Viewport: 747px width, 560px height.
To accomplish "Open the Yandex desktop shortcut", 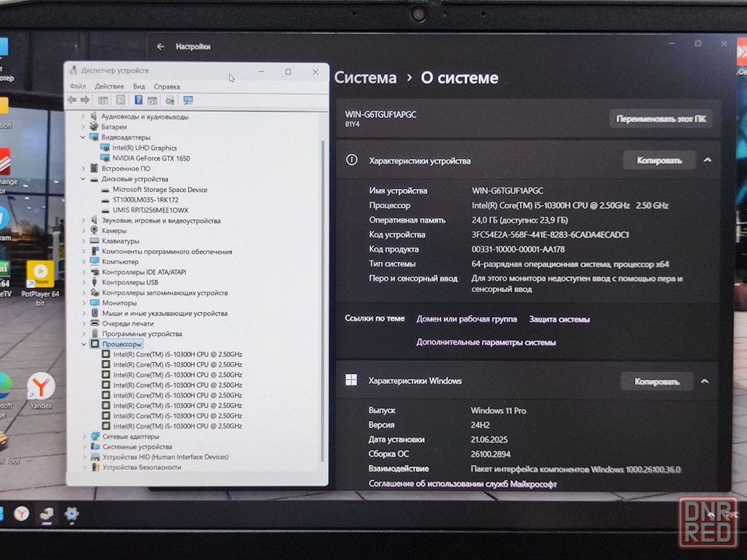I will pos(41,391).
